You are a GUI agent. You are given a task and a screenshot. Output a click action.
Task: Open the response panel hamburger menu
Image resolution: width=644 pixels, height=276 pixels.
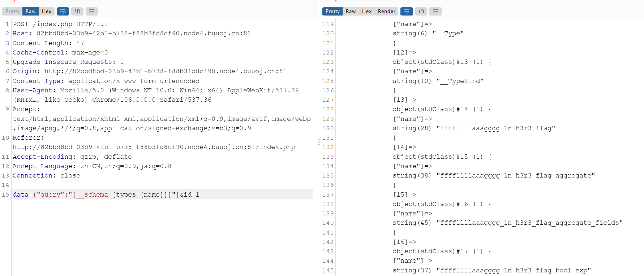(435, 11)
